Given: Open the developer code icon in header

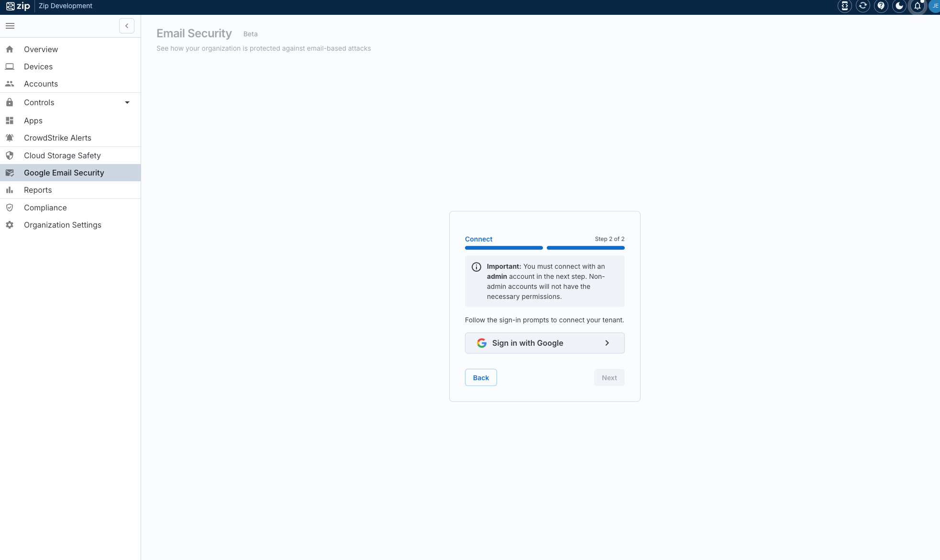Looking at the screenshot, I should pos(845,6).
